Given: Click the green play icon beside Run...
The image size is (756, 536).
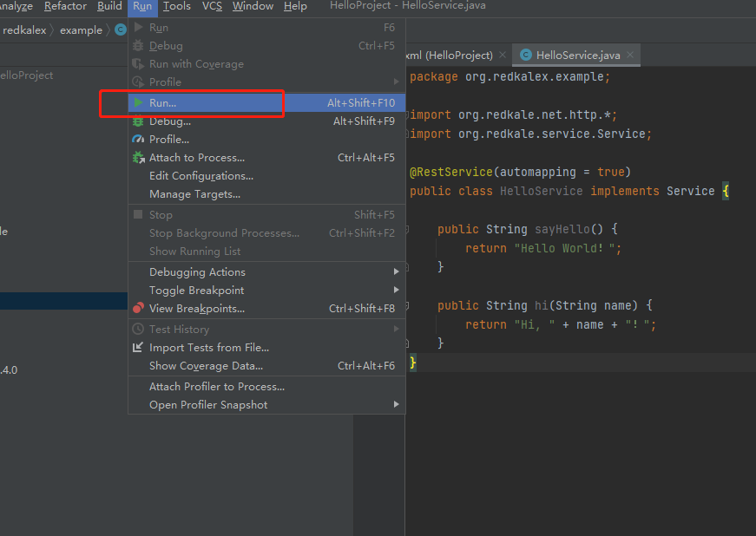Looking at the screenshot, I should (138, 103).
